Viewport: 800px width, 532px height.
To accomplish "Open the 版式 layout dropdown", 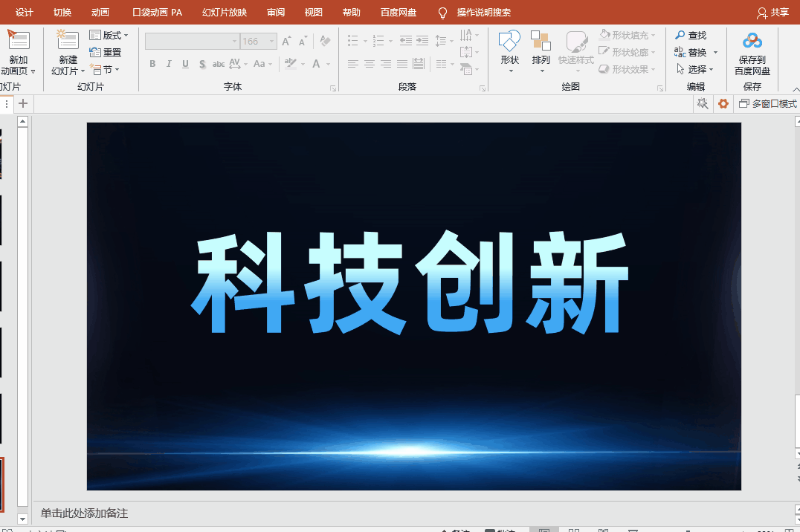I will pyautogui.click(x=109, y=35).
